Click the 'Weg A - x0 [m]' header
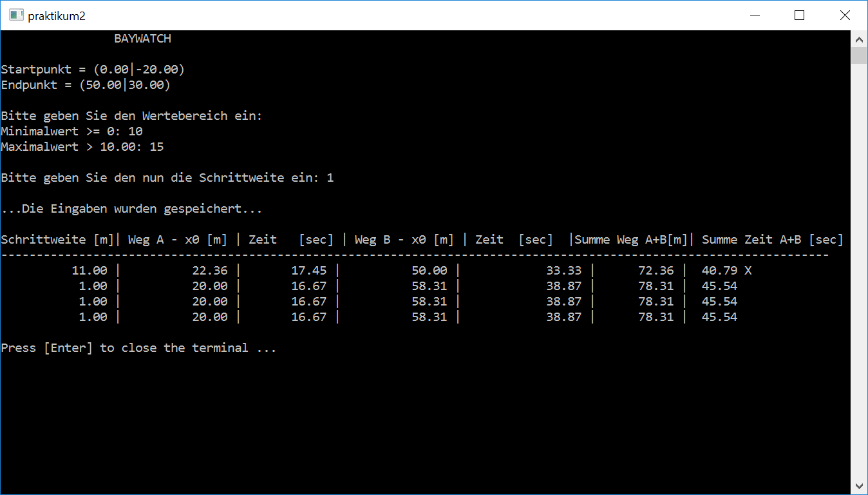Image resolution: width=868 pixels, height=495 pixels. click(178, 240)
